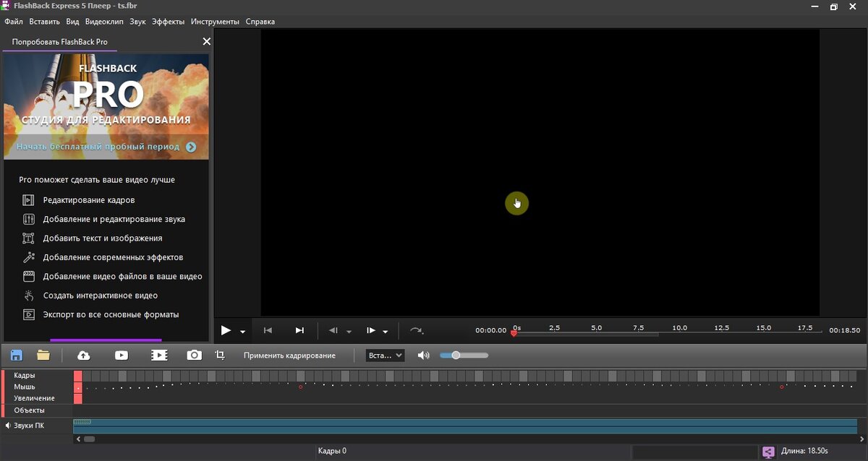
Task: Open the Звук menu
Action: point(137,22)
